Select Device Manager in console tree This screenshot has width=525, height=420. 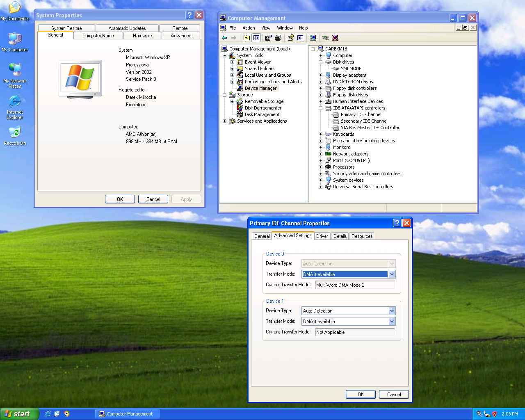click(260, 88)
